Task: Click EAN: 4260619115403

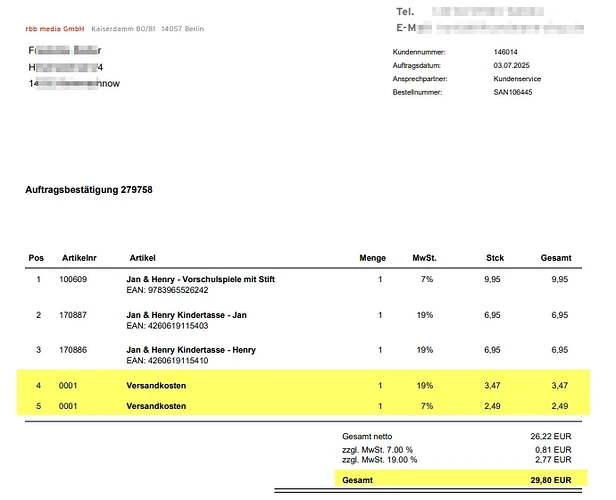Action: tap(167, 326)
